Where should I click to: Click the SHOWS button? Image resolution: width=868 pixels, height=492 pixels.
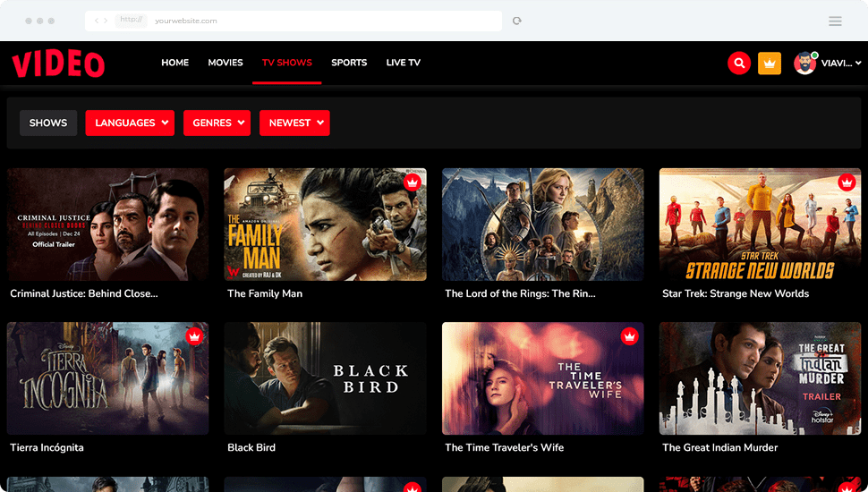pos(48,123)
